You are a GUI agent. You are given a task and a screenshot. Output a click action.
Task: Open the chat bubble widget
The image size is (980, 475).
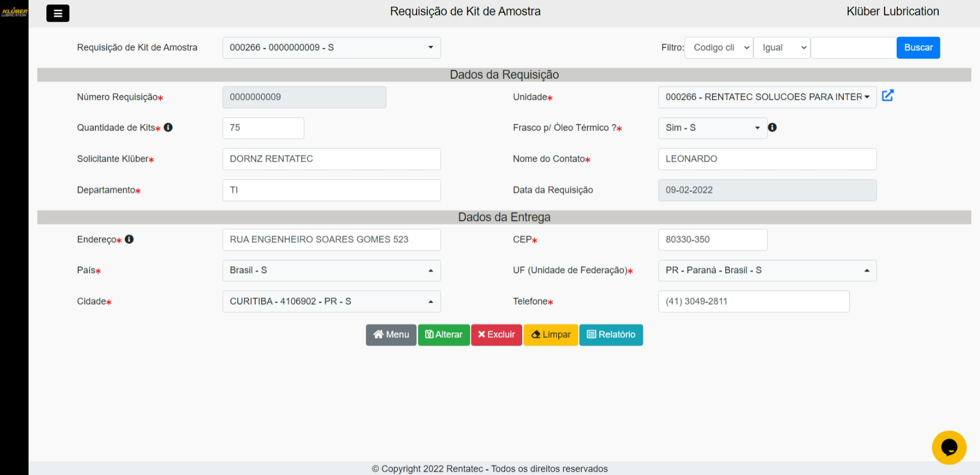949,447
